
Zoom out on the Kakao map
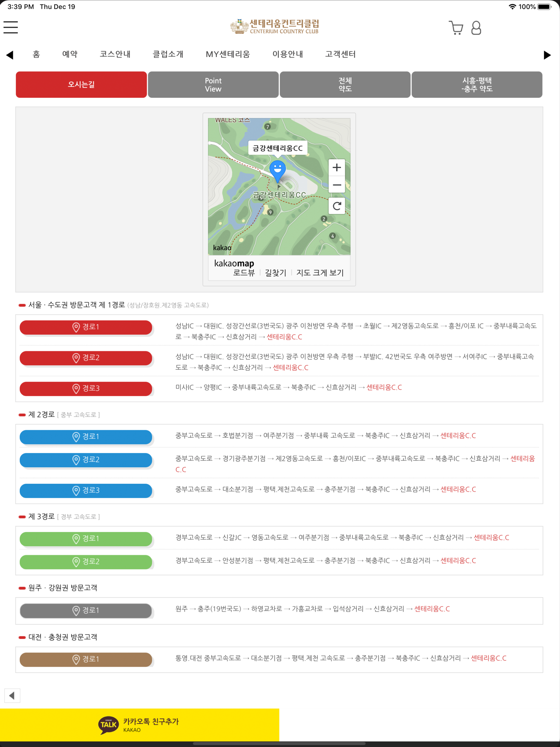(336, 185)
